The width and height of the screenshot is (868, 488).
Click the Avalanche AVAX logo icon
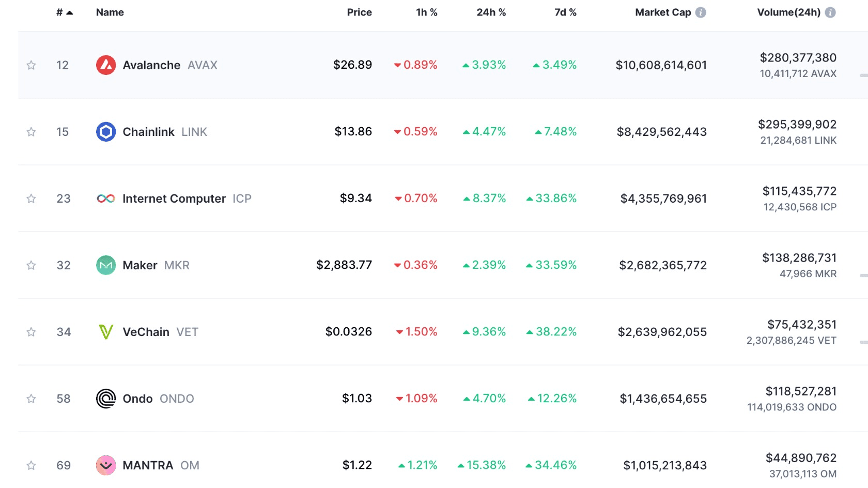coord(106,65)
